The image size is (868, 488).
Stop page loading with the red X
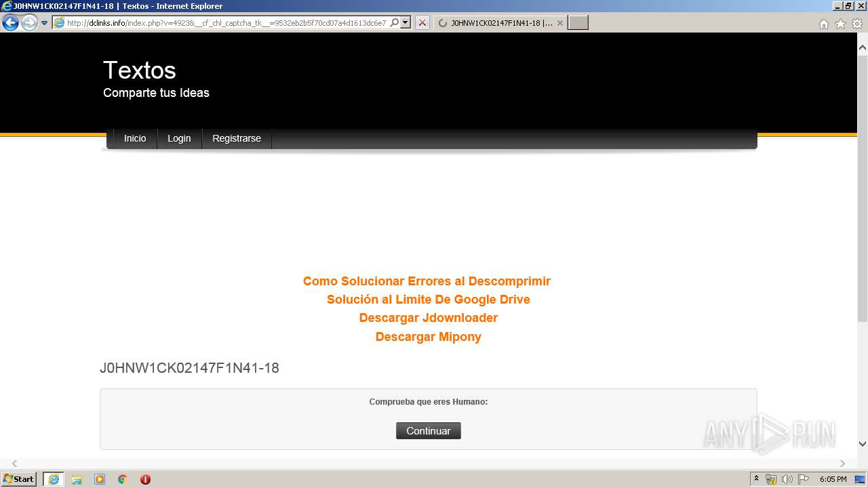click(x=422, y=23)
